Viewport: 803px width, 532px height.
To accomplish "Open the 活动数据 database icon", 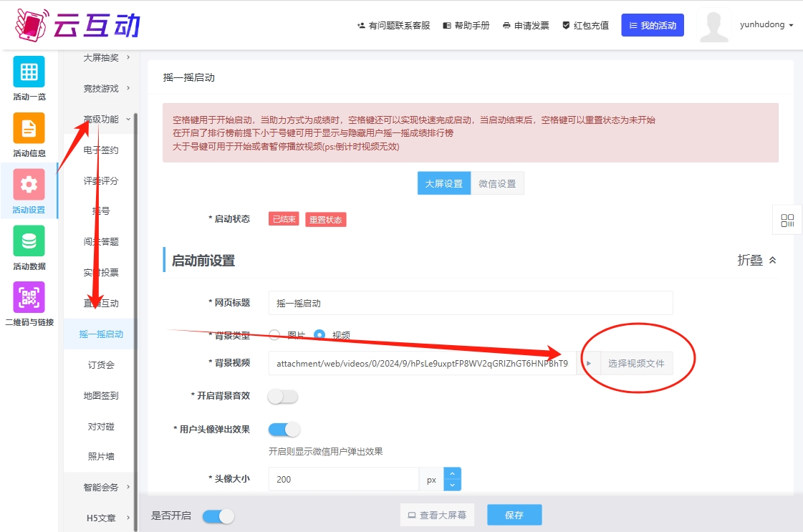I will tap(29, 241).
